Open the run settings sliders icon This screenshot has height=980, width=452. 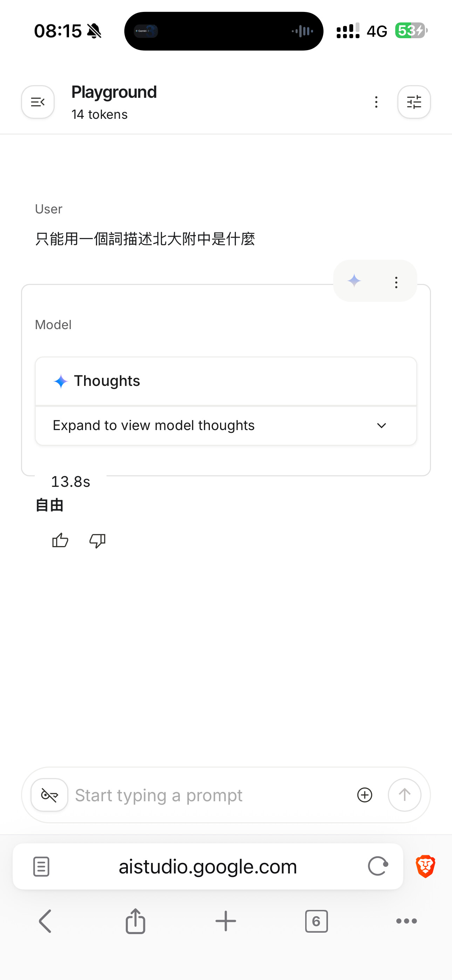coord(413,102)
